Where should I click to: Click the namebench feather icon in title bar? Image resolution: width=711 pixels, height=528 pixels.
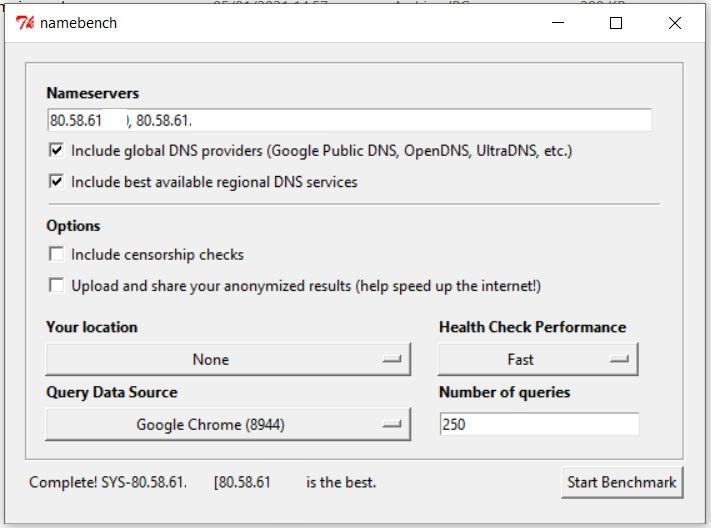25,23
